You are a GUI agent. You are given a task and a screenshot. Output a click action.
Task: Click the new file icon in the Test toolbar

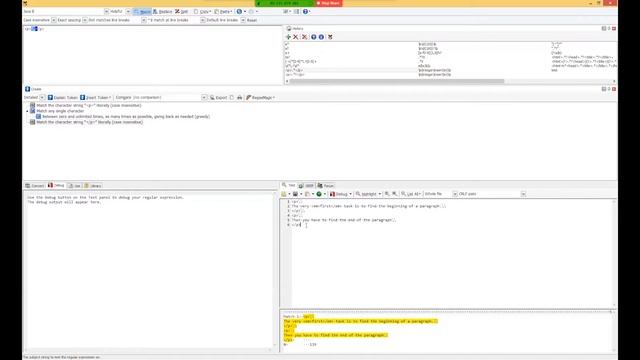pyautogui.click(x=284, y=194)
